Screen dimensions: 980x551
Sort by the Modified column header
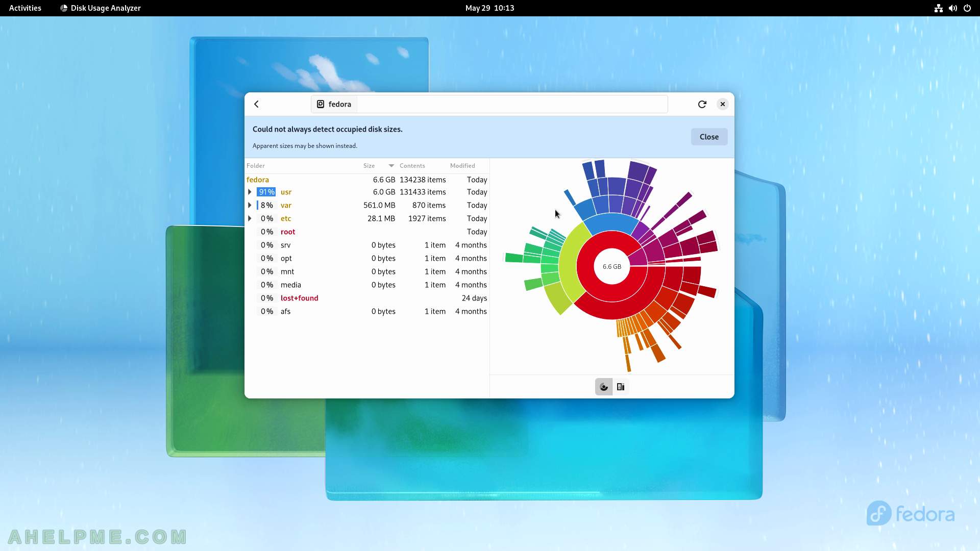point(462,166)
